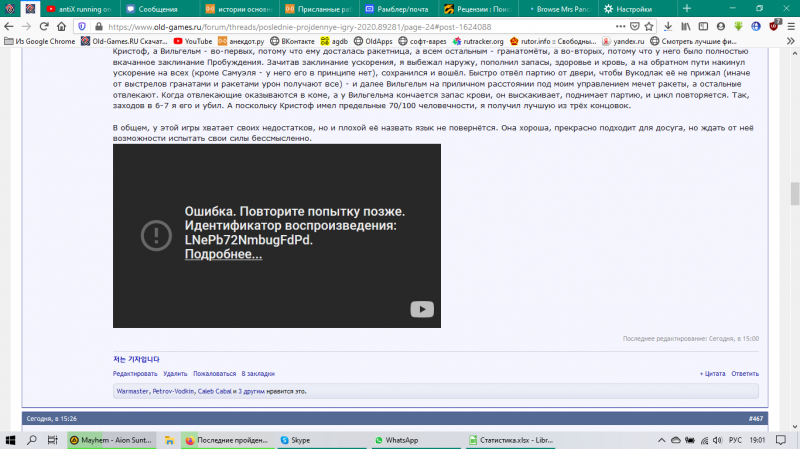Open the blue globe extension
800x449 pixels.
coord(756,27)
